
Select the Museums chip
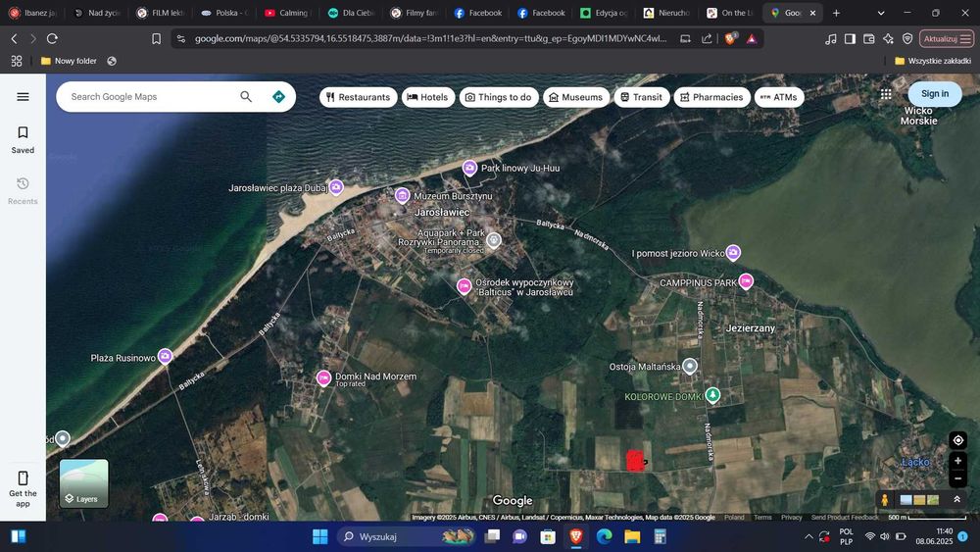click(576, 97)
